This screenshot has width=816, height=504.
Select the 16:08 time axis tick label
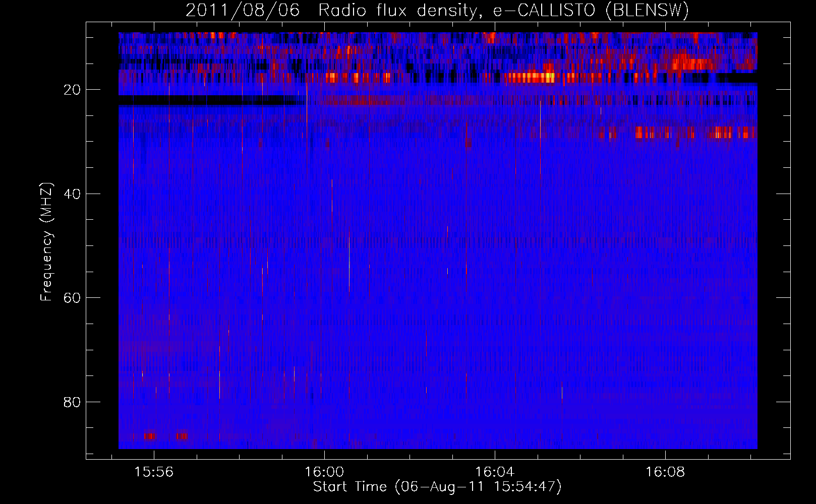pos(665,472)
